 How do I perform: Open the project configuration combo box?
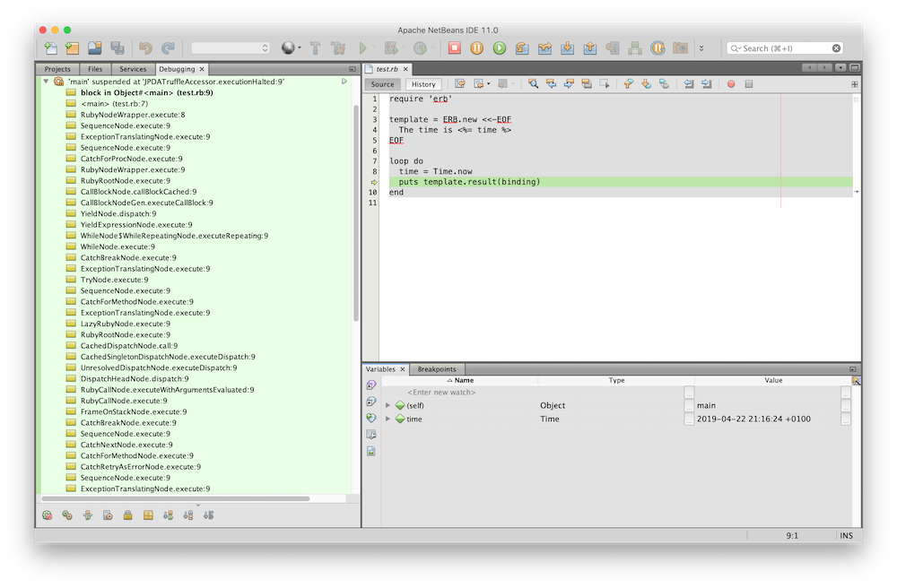230,48
